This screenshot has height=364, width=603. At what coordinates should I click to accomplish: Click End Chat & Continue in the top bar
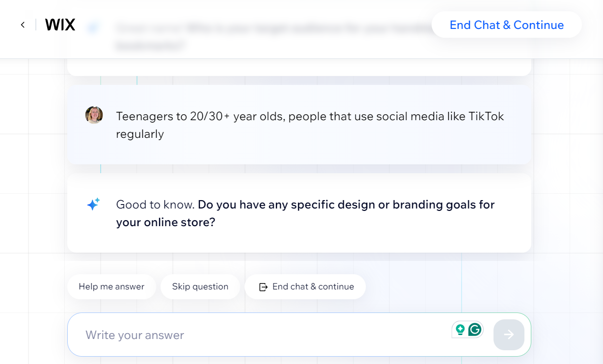pyautogui.click(x=506, y=25)
